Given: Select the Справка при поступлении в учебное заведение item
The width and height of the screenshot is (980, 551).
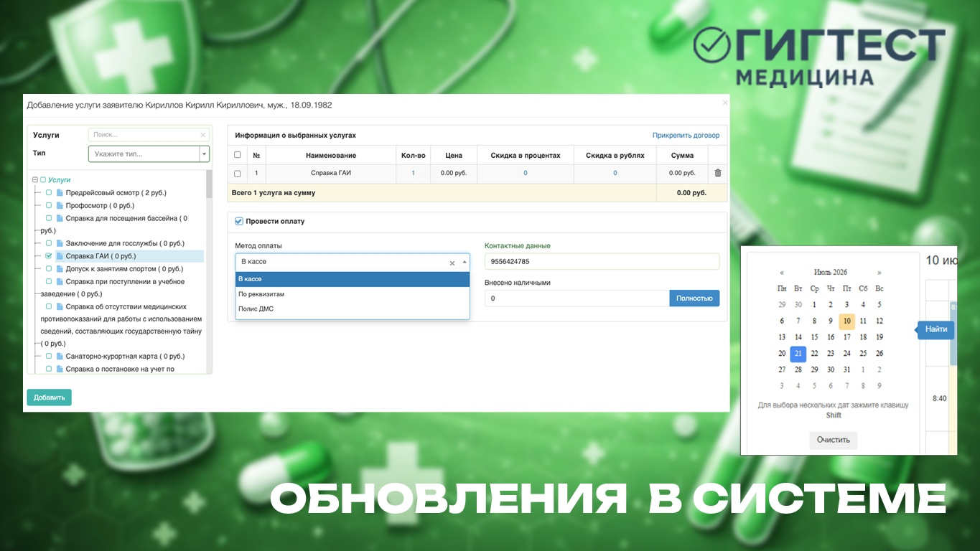Looking at the screenshot, I should point(113,288).
